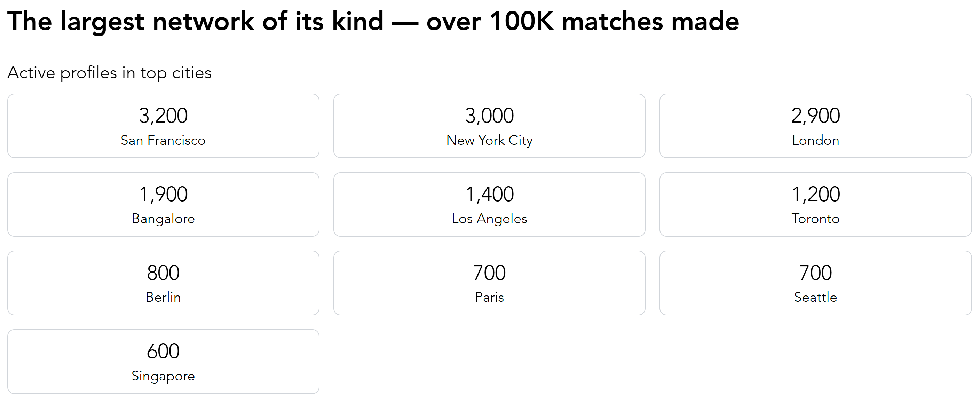980x410 pixels.
Task: Select the 1,200 profiles number
Action: pos(815,194)
